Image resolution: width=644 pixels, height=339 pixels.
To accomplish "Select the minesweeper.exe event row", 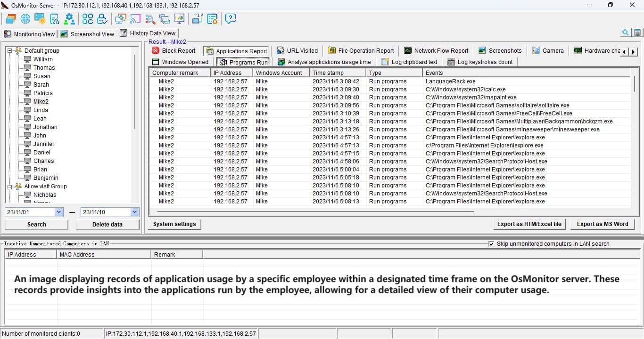I will pos(390,129).
